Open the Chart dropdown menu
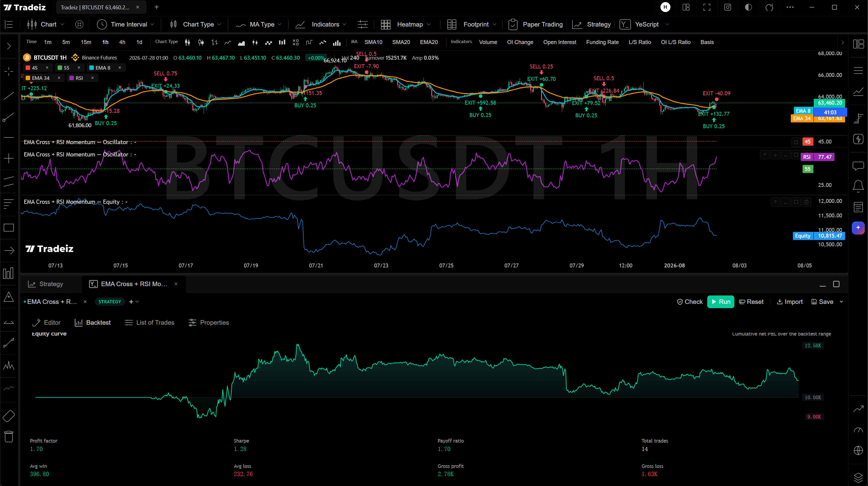The height and width of the screenshot is (486, 868). click(x=46, y=24)
